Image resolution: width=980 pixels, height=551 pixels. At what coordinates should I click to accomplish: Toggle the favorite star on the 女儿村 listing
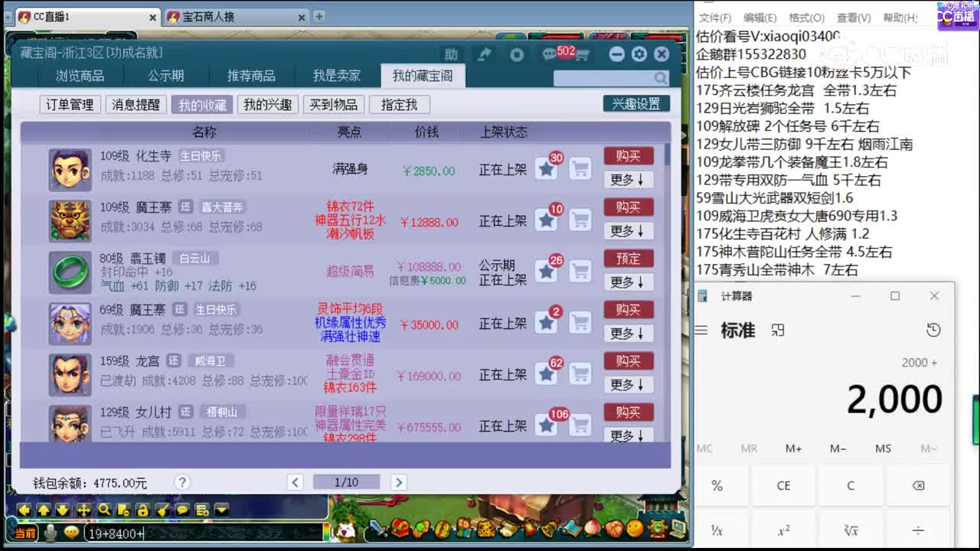547,425
